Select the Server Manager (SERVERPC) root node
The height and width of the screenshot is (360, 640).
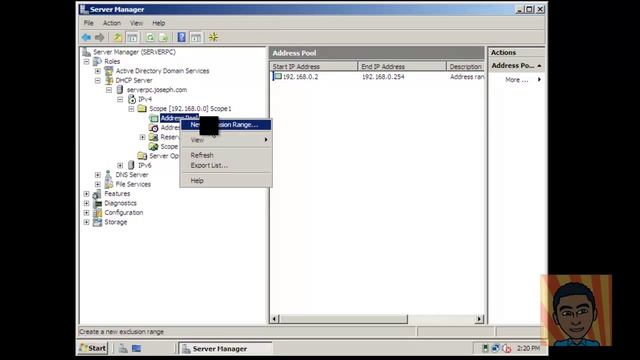coord(134,52)
